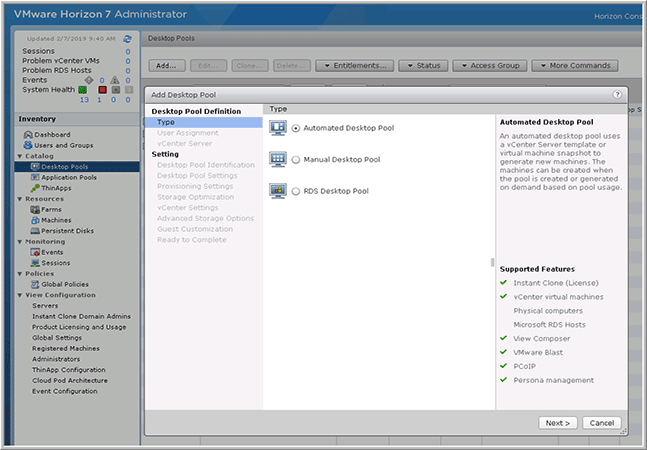The image size is (647, 450).
Task: Open help for Add Desktop Pool dialog
Action: pos(617,94)
